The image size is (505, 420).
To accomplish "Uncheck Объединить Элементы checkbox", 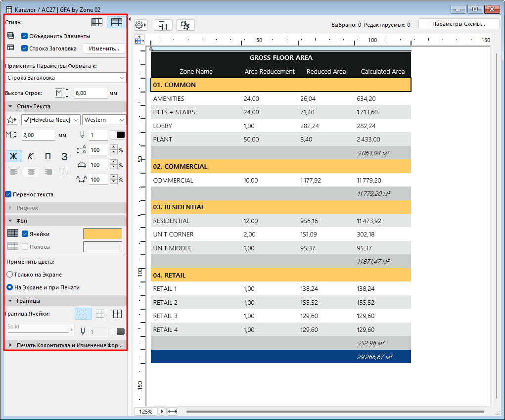I will 24,36.
